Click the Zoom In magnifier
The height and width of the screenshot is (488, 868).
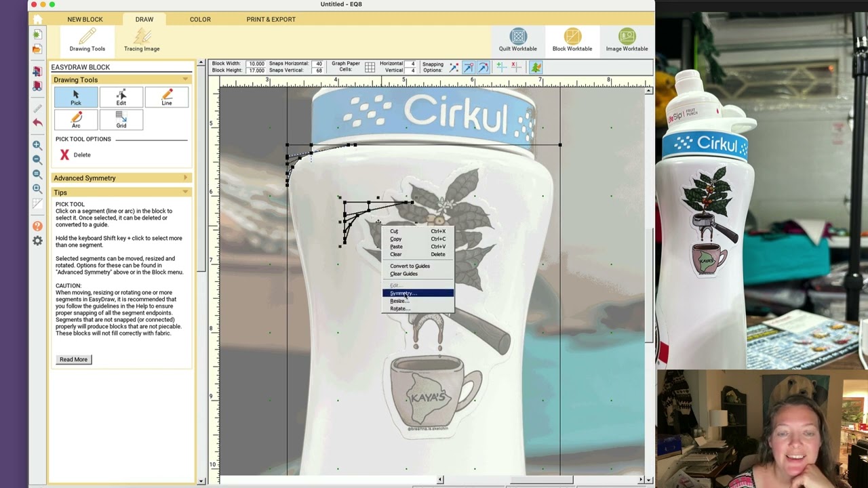click(x=37, y=145)
